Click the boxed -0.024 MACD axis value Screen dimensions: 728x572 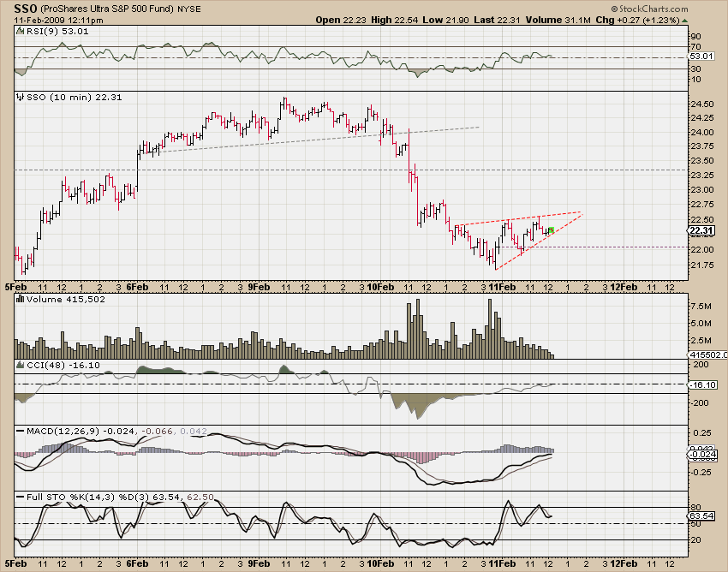pos(703,455)
